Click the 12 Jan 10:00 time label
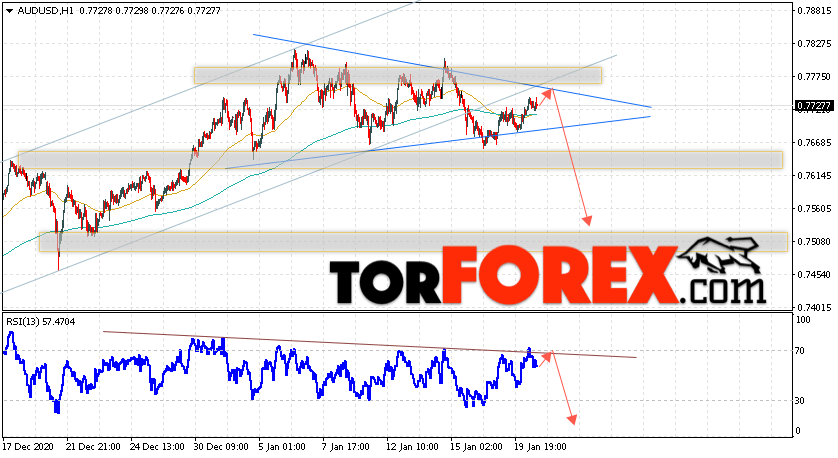The height and width of the screenshot is (458, 838). (x=412, y=447)
